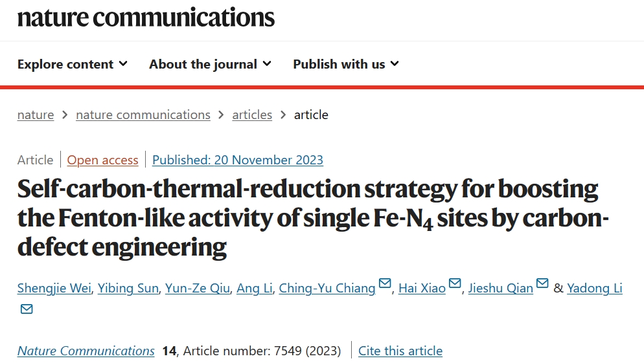Viewport: 644px width, 363px height.
Task: Click the email envelope icon after Hai Xiao
Action: [x=455, y=283]
